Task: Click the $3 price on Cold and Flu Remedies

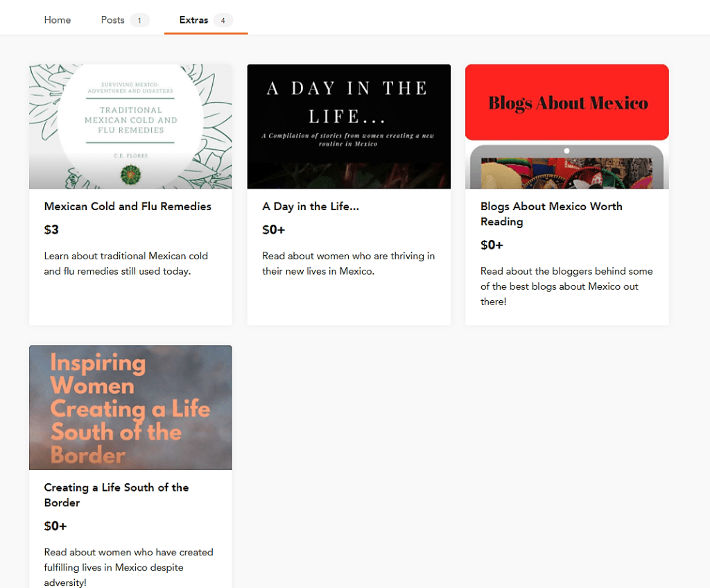Action: click(x=52, y=230)
